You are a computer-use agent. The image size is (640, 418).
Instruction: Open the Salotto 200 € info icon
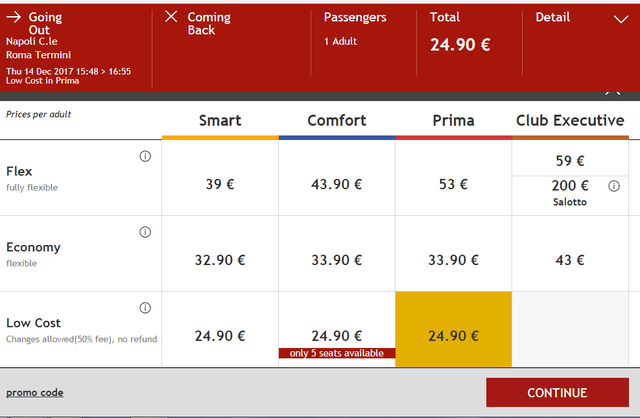click(613, 186)
